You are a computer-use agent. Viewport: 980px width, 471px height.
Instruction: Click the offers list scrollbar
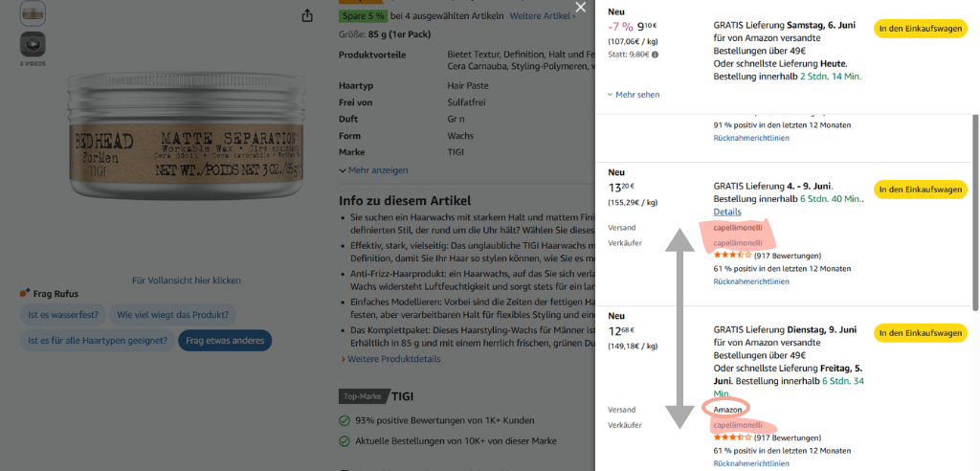[x=975, y=212]
